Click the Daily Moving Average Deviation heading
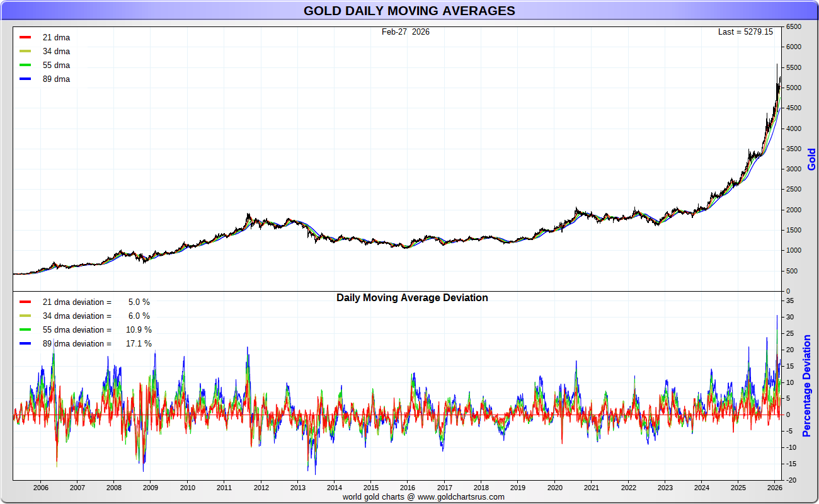 click(412, 297)
